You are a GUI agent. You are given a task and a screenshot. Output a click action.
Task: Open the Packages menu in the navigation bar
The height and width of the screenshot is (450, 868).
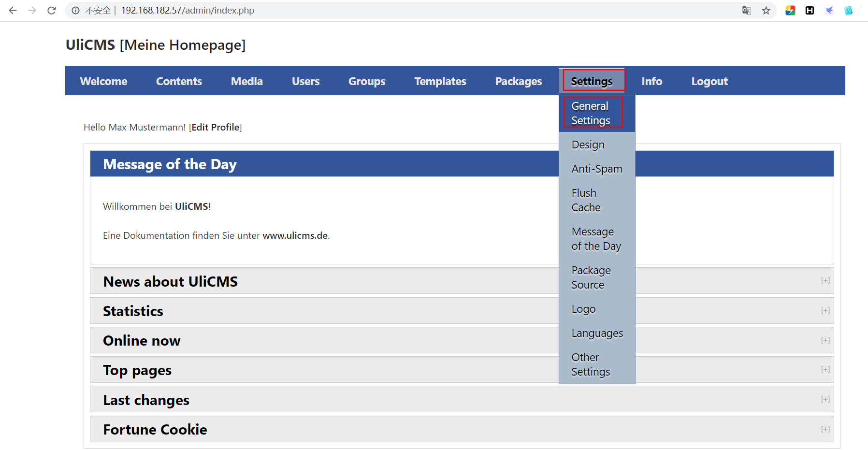[x=518, y=81]
